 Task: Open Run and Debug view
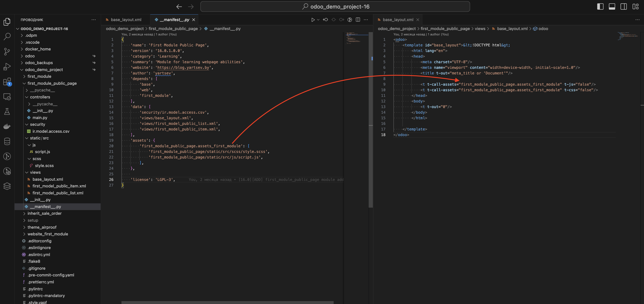(x=7, y=67)
